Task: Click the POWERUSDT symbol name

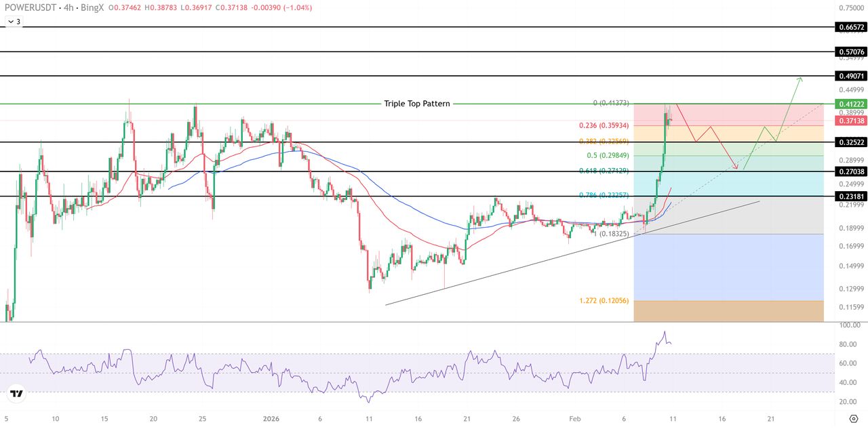Action: (x=29, y=8)
